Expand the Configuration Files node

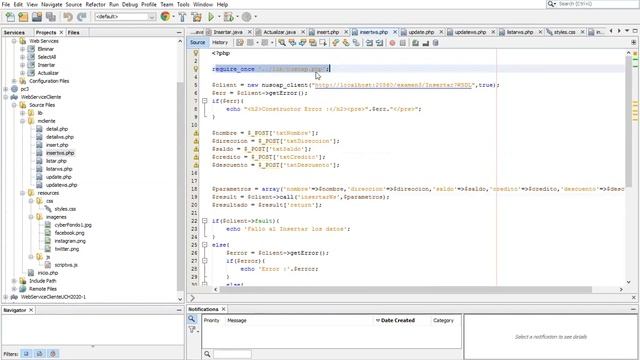[x=14, y=81]
